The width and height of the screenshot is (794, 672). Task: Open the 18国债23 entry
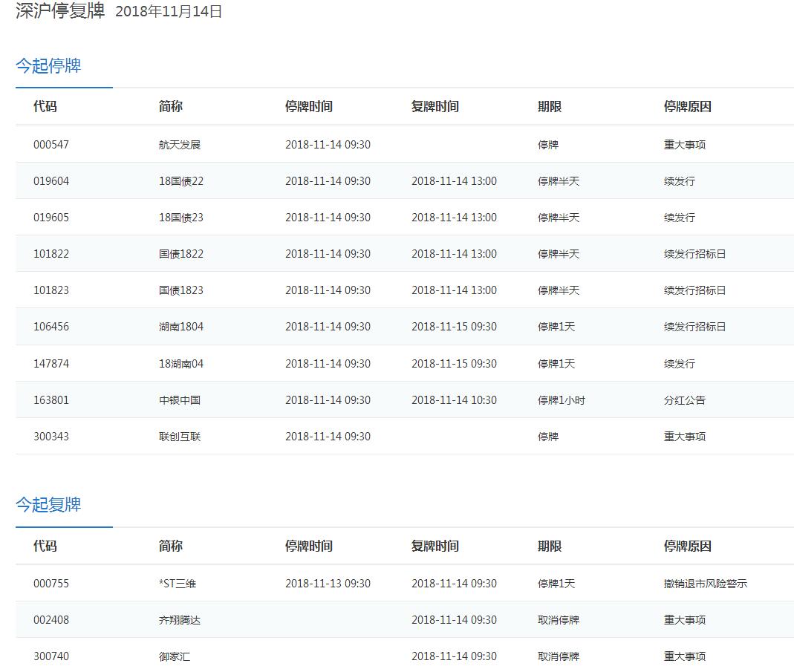click(180, 218)
